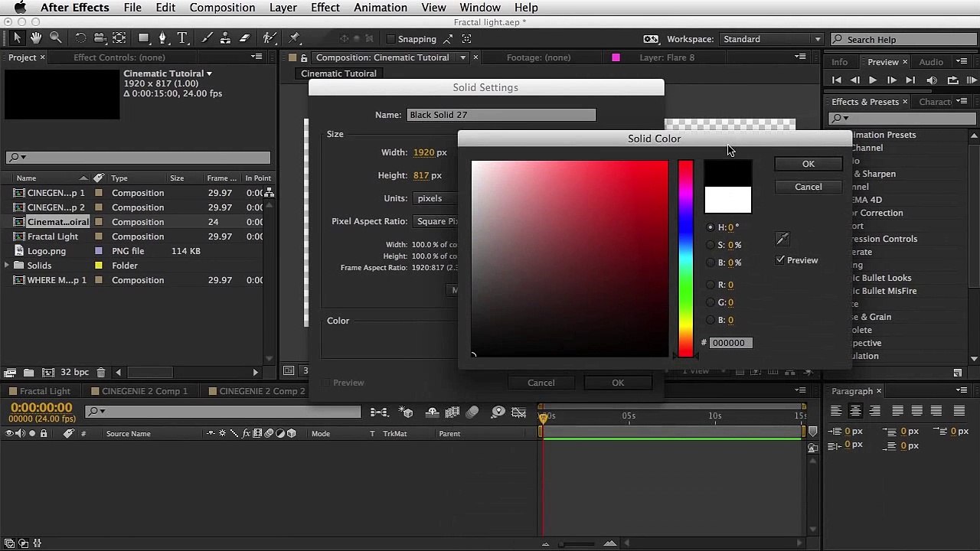Viewport: 980px width, 551px height.
Task: Click the white original color swatch
Action: [728, 201]
